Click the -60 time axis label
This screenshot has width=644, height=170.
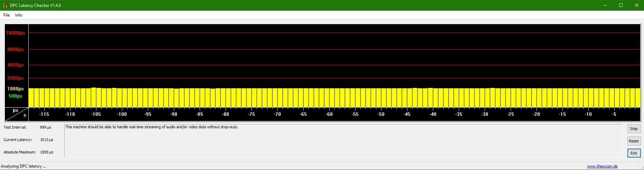click(329, 114)
